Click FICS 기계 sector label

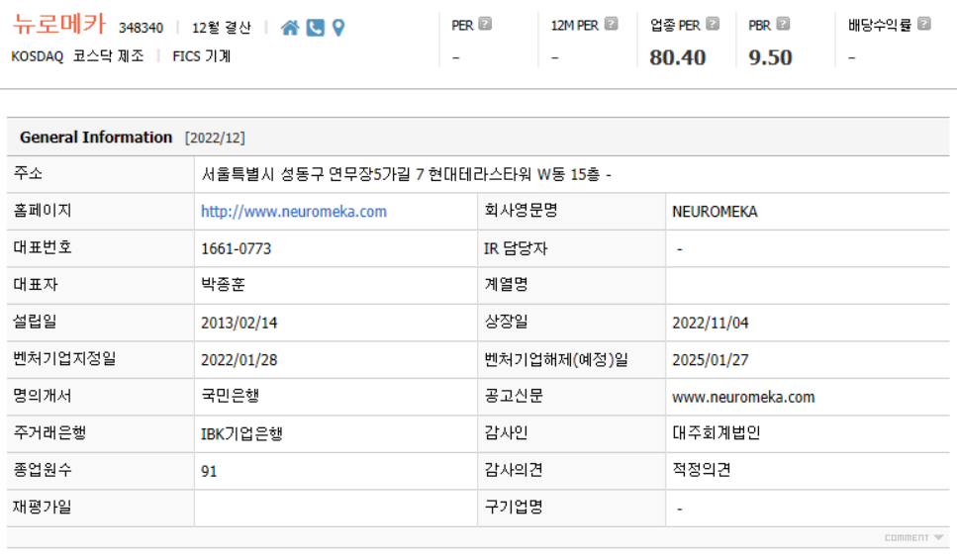pyautogui.click(x=202, y=56)
